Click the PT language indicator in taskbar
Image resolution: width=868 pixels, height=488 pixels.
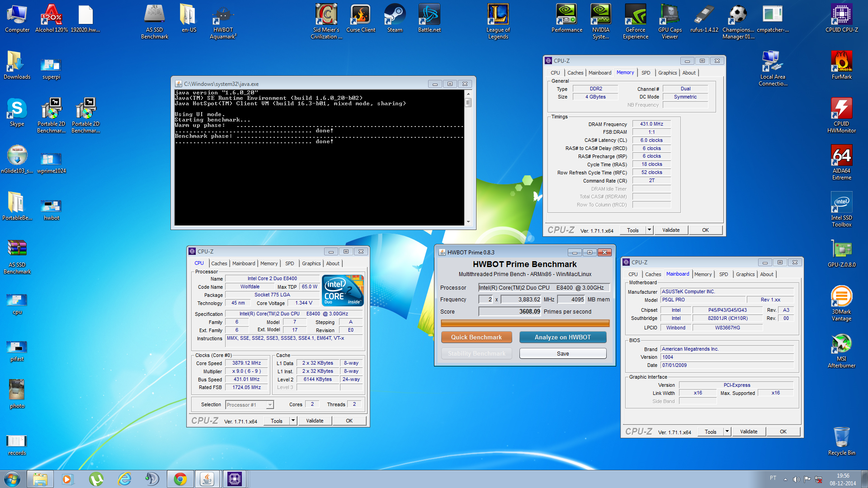pyautogui.click(x=773, y=478)
